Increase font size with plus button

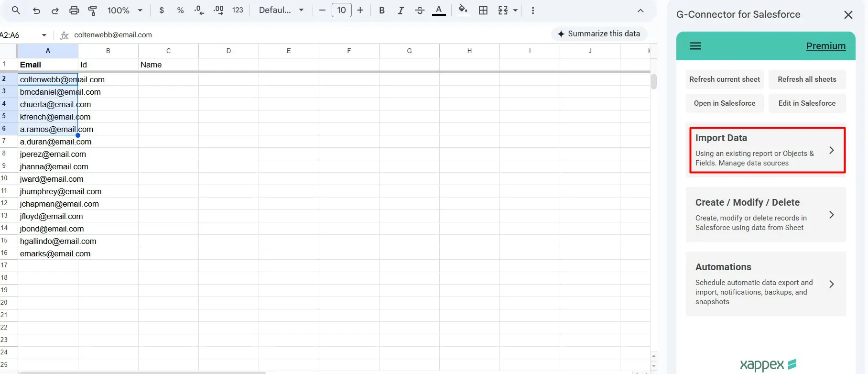click(360, 10)
